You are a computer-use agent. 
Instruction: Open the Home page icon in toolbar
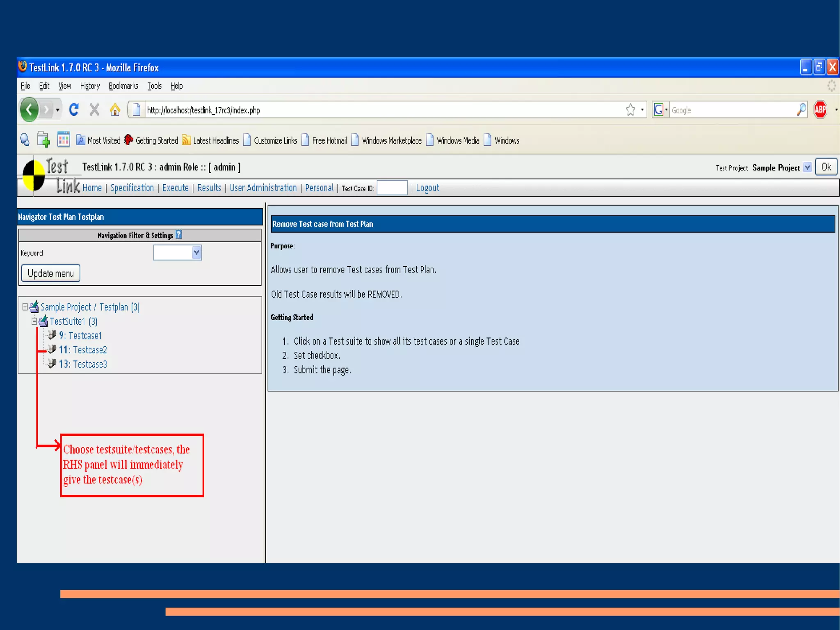point(115,110)
